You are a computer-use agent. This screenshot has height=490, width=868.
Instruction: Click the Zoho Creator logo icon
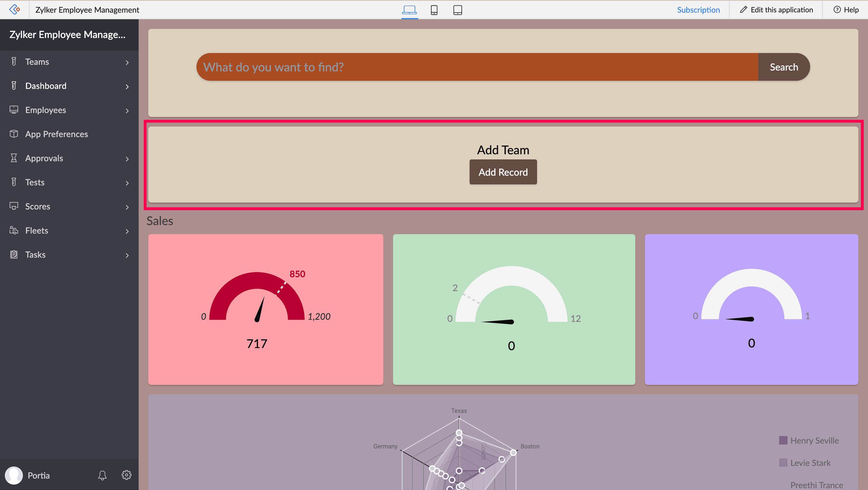14,9
